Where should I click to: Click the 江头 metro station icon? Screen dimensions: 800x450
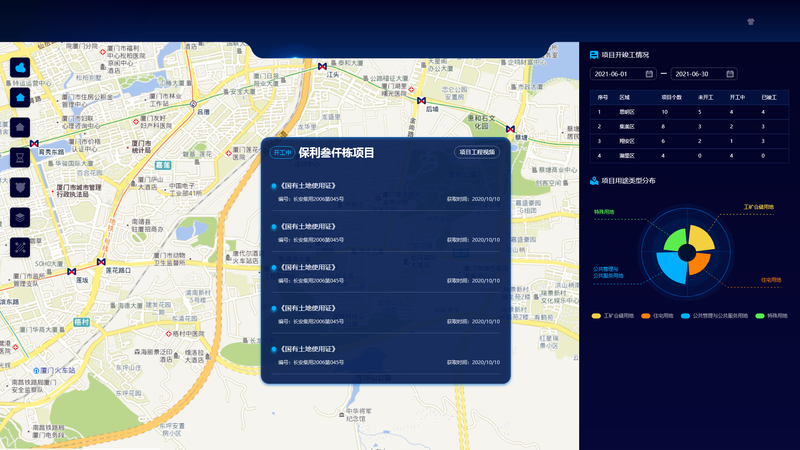click(x=322, y=66)
